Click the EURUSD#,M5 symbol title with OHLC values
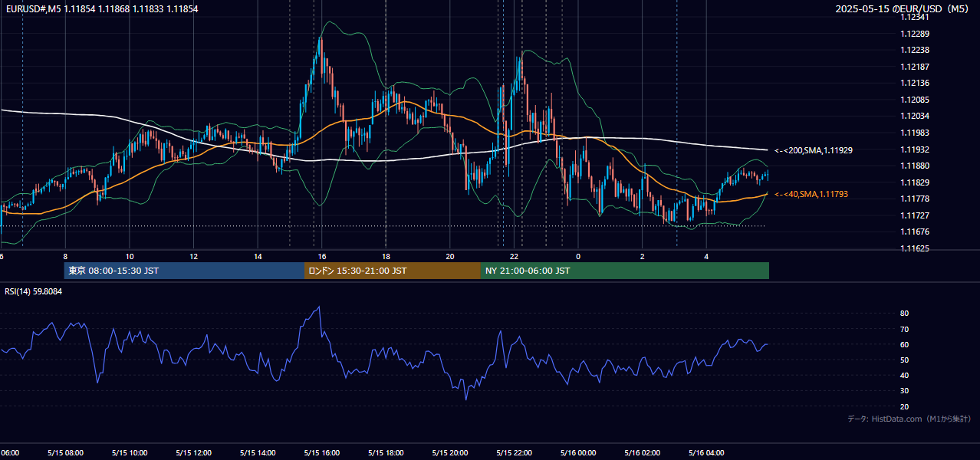 coord(101,8)
